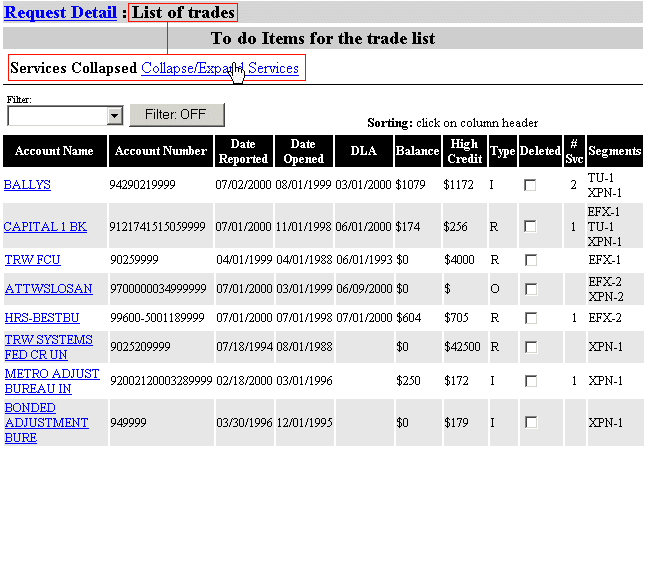Click DLA date 06/09/2000

click(x=364, y=289)
